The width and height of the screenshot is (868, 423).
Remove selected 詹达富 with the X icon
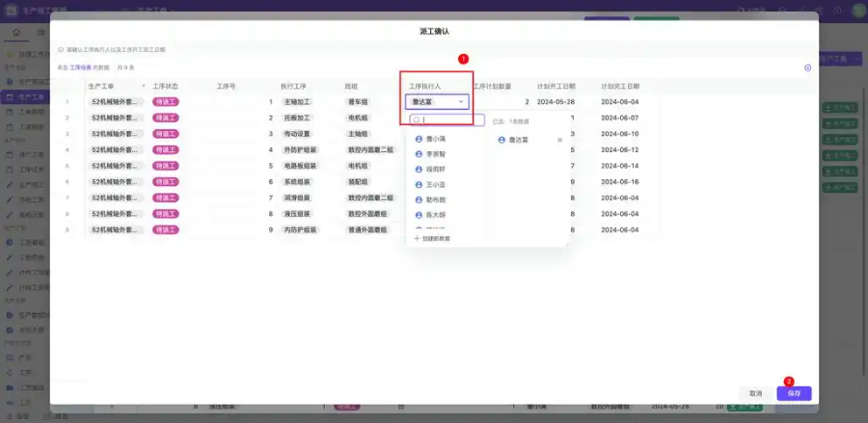coord(559,140)
